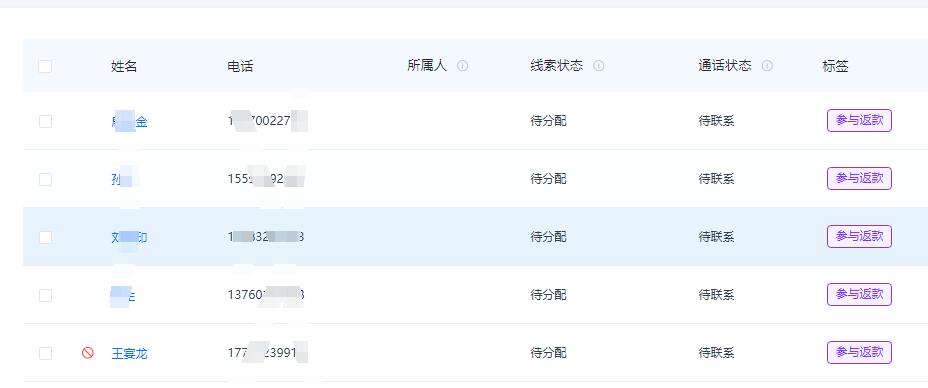
Task: Click the 标签 column header
Action: click(835, 66)
